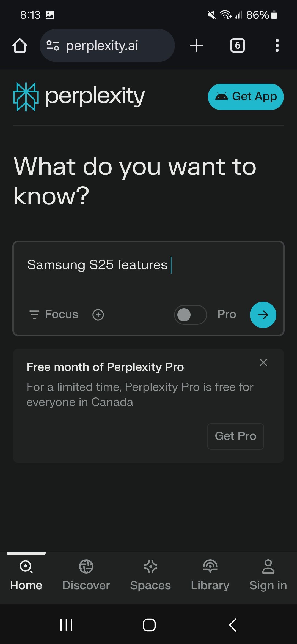Viewport: 297px width, 644px height.
Task: Open the browser three-dot overflow menu
Action: 277,45
